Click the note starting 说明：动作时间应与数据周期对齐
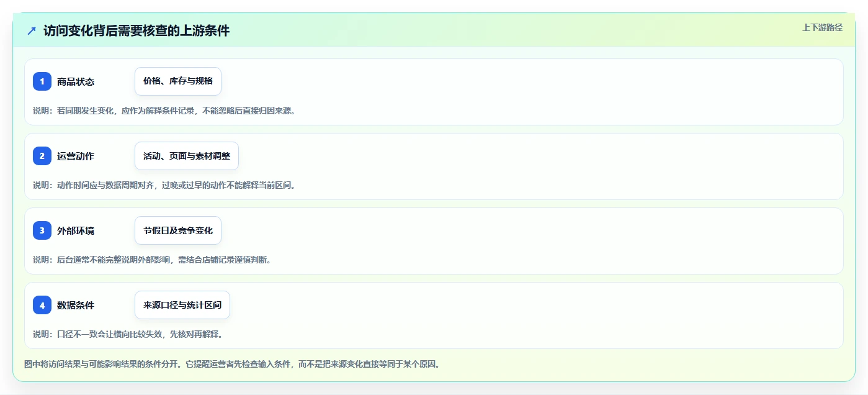 (164, 185)
